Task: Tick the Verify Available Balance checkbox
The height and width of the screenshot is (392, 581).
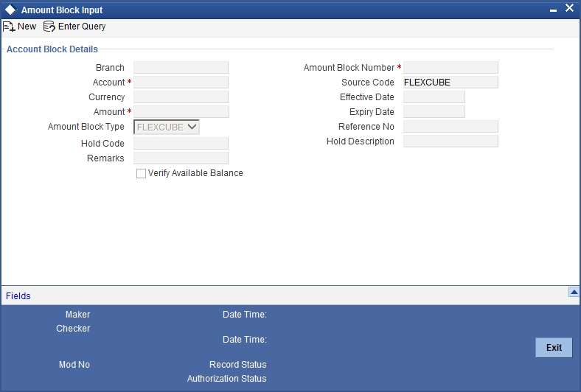Action: pyautogui.click(x=141, y=174)
